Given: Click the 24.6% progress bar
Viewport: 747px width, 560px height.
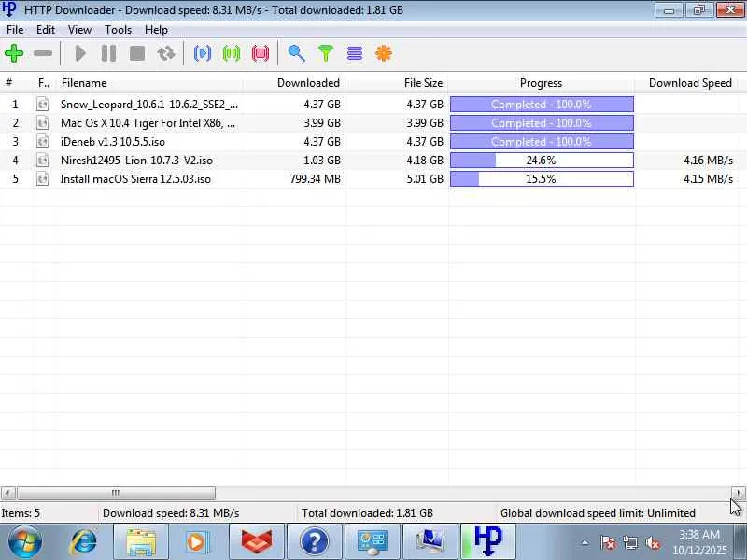Looking at the screenshot, I should (x=542, y=161).
